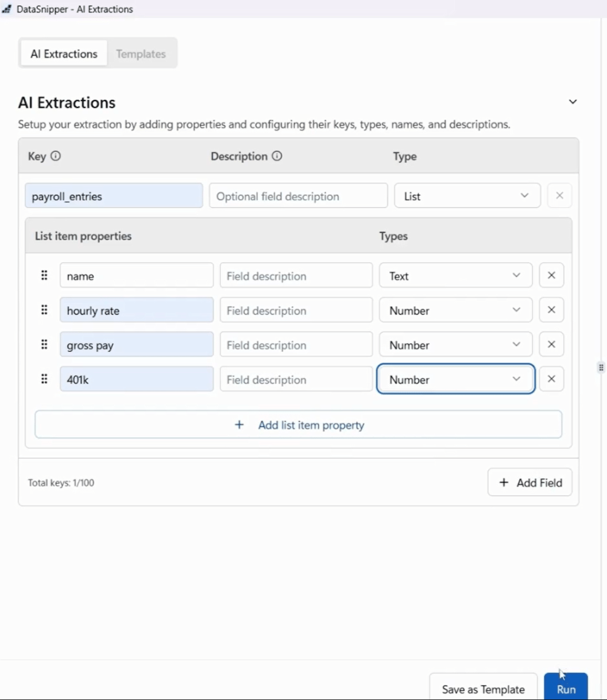The image size is (607, 700).
Task: Click the drag handle next to hourly rate
Action: [x=44, y=310]
